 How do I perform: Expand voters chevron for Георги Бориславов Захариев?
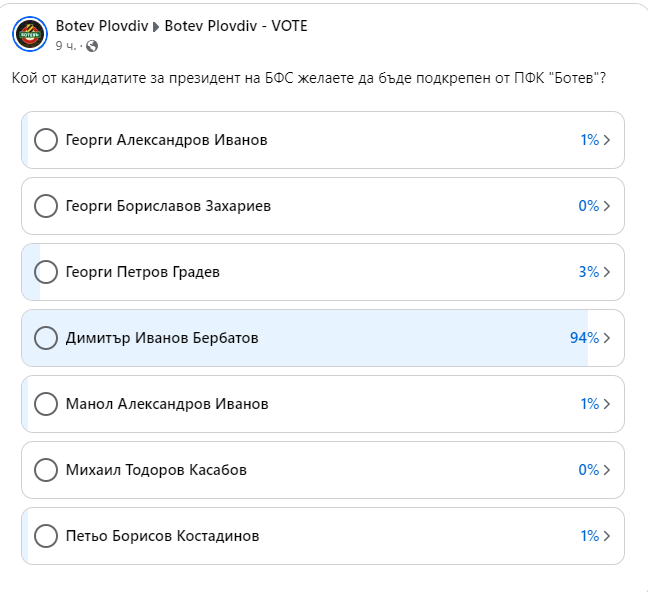(x=607, y=206)
